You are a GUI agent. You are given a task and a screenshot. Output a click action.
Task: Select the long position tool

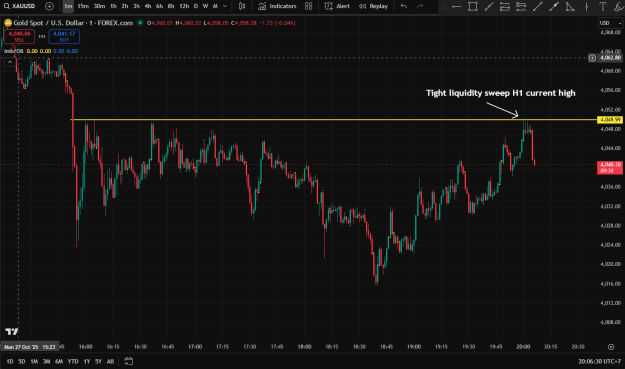click(x=521, y=6)
